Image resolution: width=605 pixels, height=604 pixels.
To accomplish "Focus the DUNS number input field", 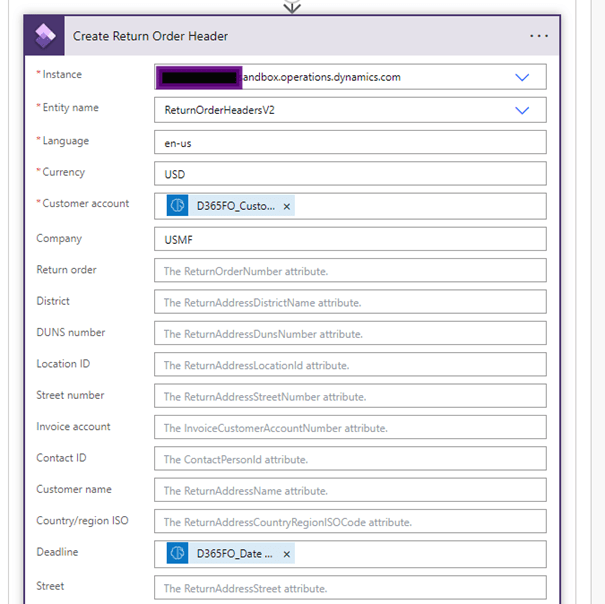I will pos(350,334).
